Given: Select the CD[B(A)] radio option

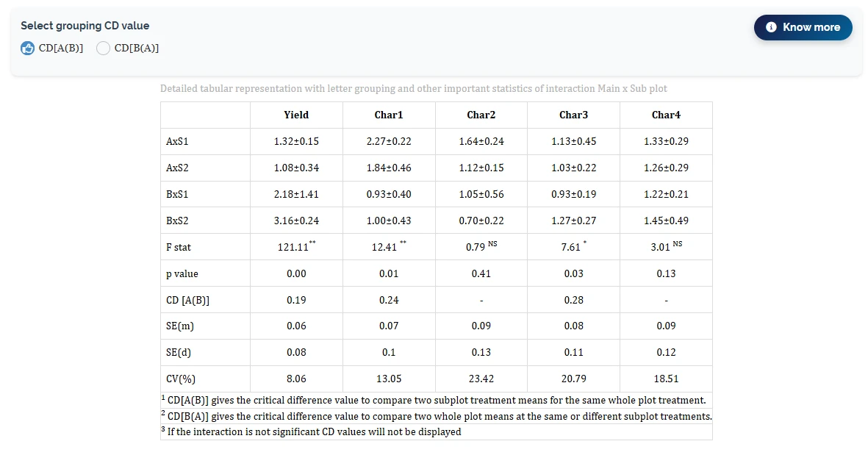Looking at the screenshot, I should tap(128, 49).
